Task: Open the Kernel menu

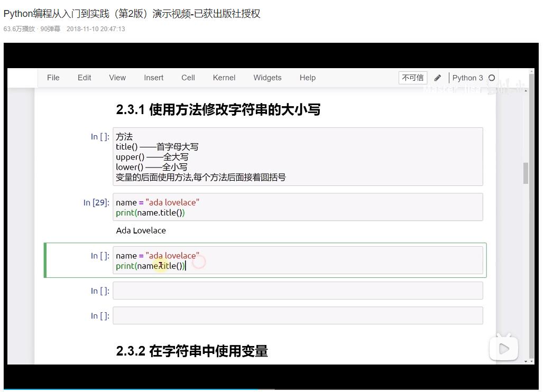Action: [224, 78]
